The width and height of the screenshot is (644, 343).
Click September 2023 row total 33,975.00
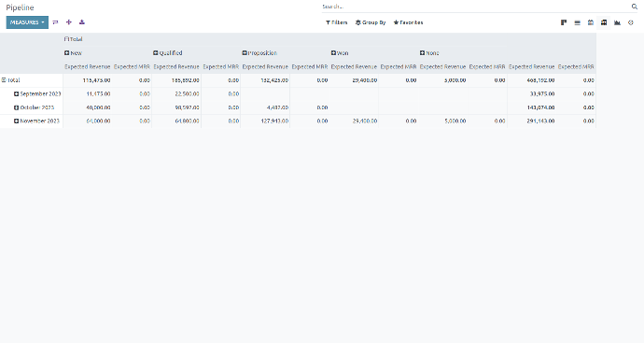coord(531,93)
